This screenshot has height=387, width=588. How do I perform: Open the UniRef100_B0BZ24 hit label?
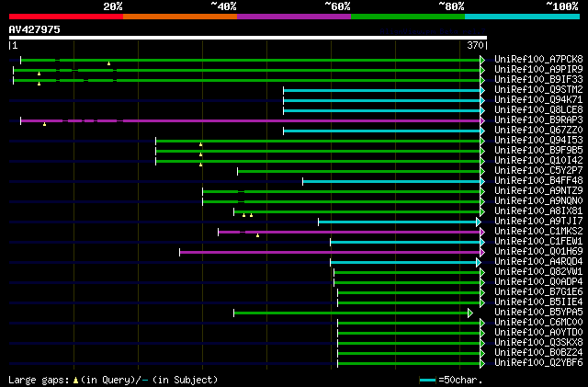click(x=538, y=353)
